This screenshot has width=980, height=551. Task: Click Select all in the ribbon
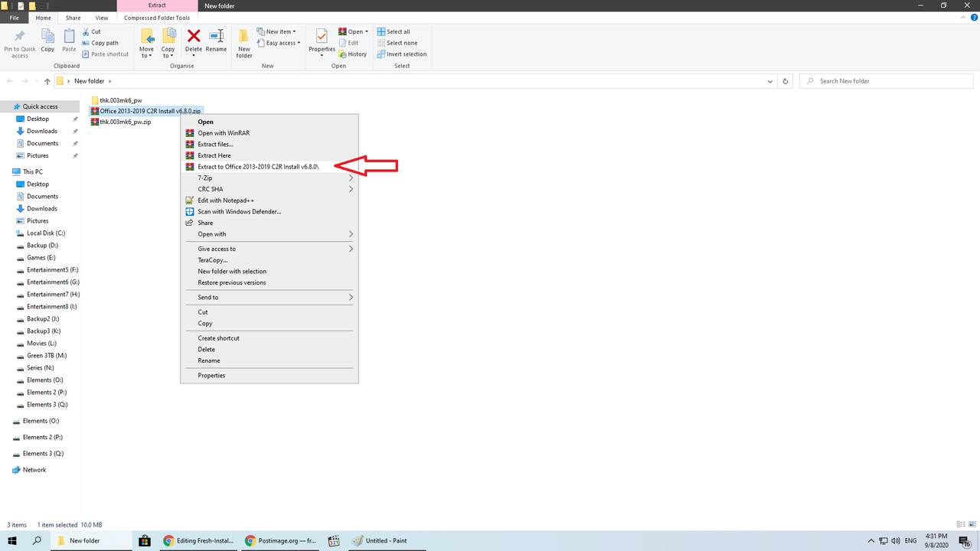tap(393, 32)
